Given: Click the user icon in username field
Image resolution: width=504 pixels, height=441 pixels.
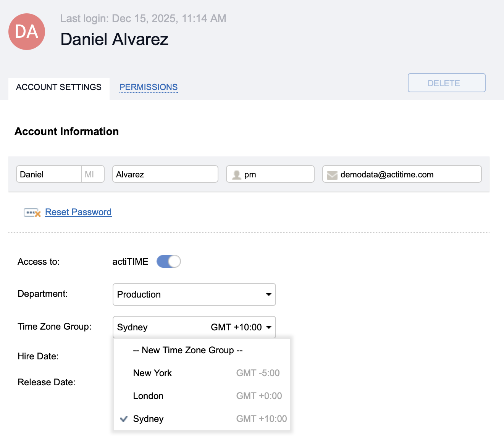Looking at the screenshot, I should click(237, 175).
